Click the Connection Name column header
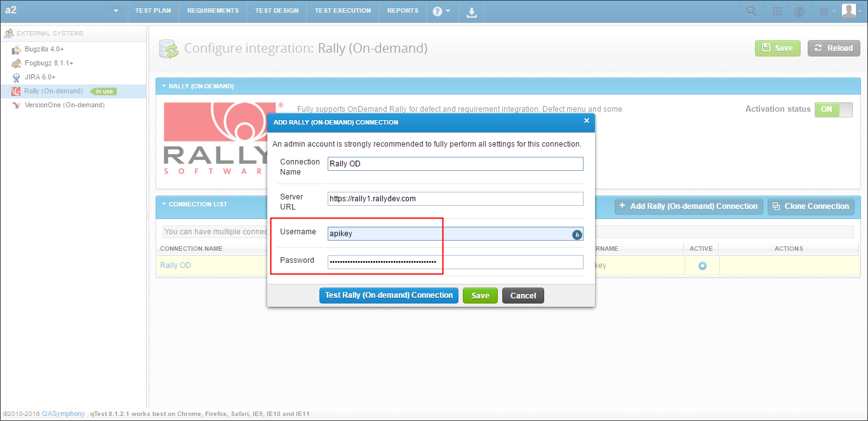This screenshot has height=421, width=868. tap(191, 248)
